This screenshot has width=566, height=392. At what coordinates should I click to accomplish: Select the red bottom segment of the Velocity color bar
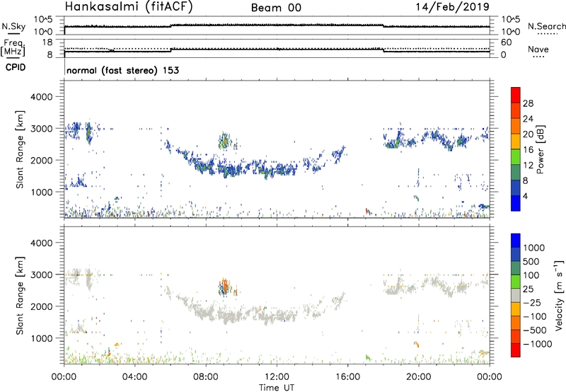[516, 350]
